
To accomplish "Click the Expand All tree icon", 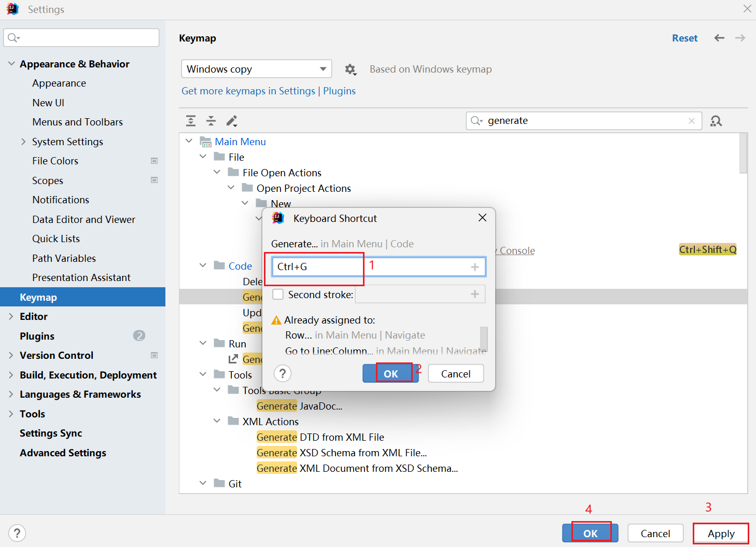I will 191,121.
